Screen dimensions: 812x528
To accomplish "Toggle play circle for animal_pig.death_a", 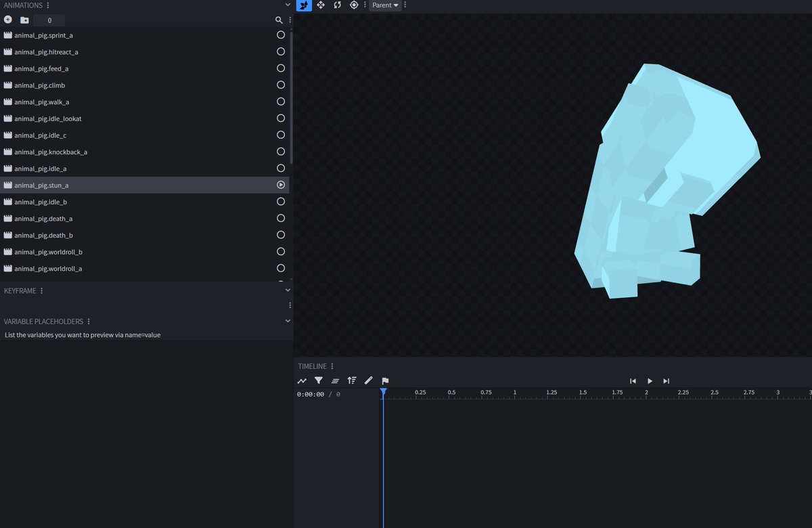I will coord(281,218).
